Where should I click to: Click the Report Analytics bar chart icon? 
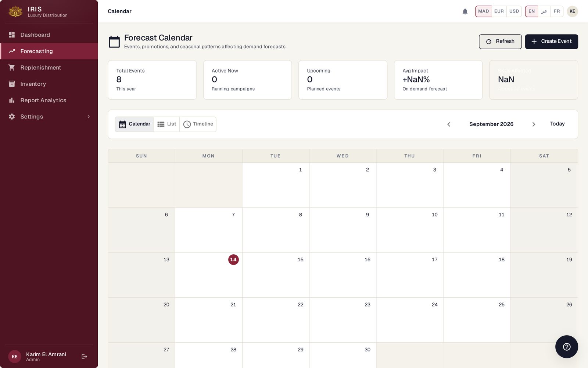click(x=12, y=100)
